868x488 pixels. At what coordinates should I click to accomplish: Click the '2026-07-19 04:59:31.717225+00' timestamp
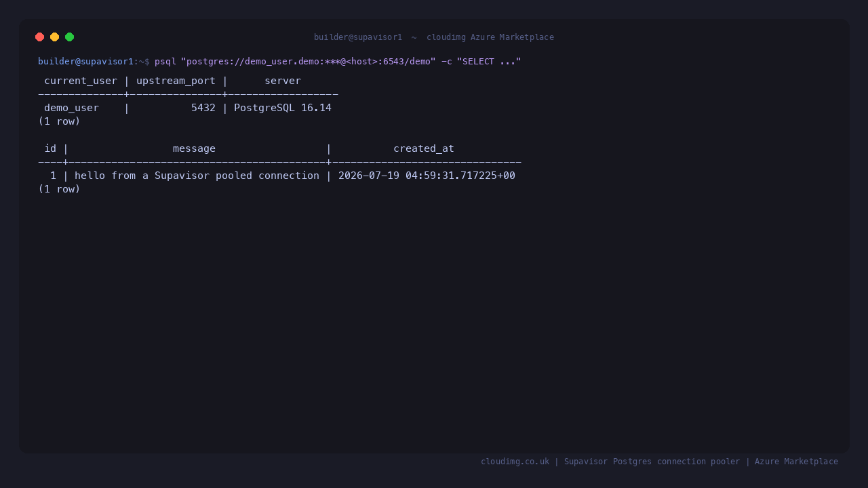click(x=427, y=176)
